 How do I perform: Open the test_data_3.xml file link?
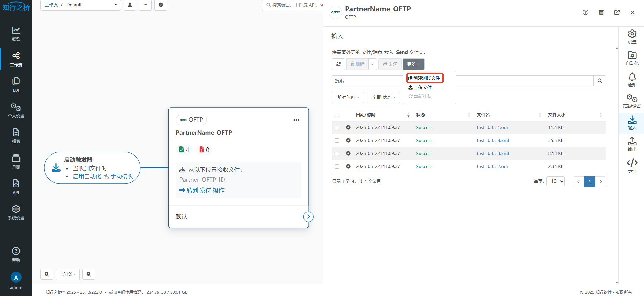pyautogui.click(x=492, y=153)
